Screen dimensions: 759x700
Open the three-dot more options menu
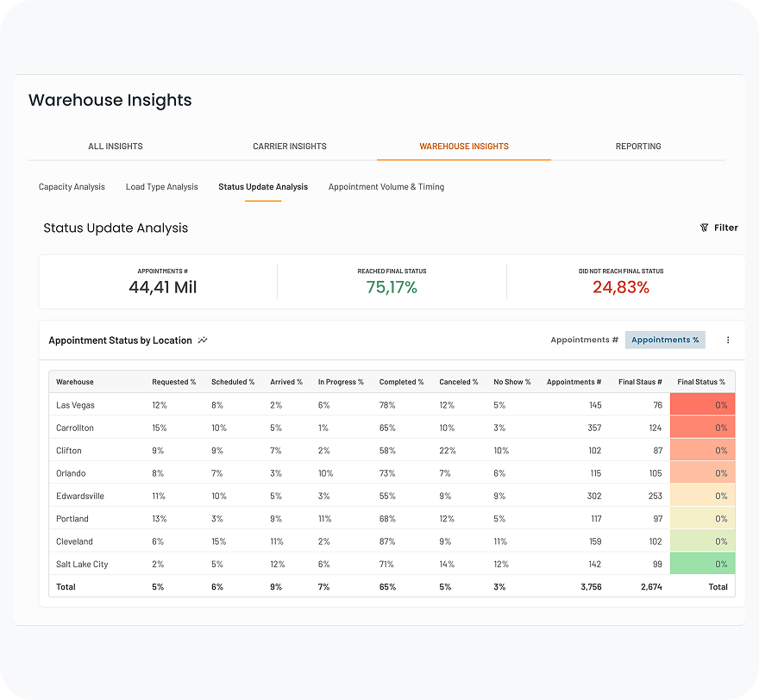727,340
